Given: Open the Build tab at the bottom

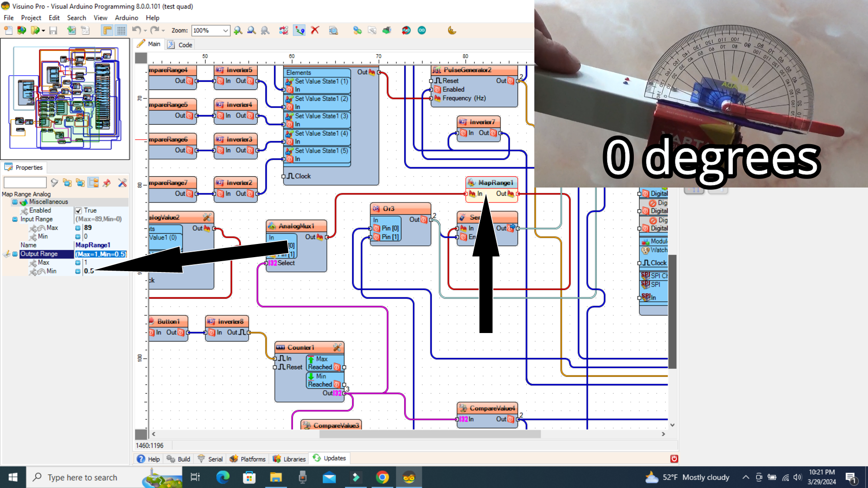Looking at the screenshot, I should (x=179, y=459).
